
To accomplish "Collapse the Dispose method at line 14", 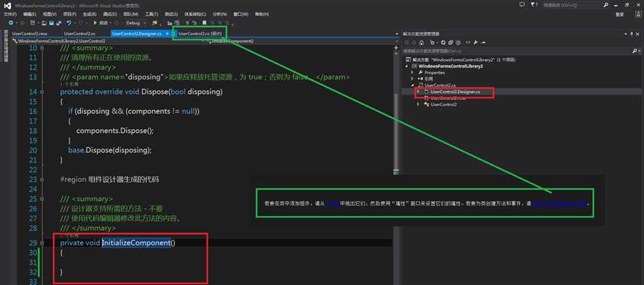I will [41, 92].
